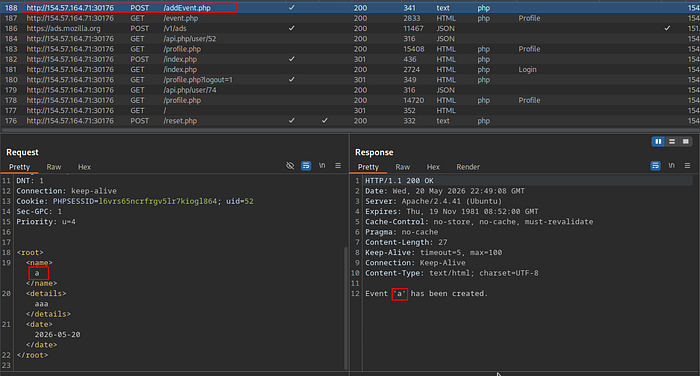Image resolution: width=700 pixels, height=376 pixels.
Task: Click the 'Priority: u=4' header line
Action: tap(46, 222)
